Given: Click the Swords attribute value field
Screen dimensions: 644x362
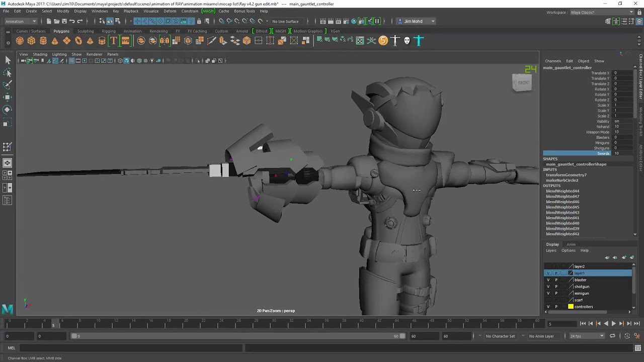Looking at the screenshot, I should coord(622,153).
